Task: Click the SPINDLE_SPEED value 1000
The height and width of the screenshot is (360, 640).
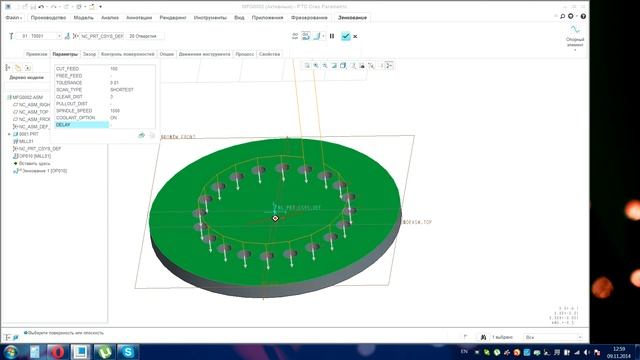Action: point(115,111)
